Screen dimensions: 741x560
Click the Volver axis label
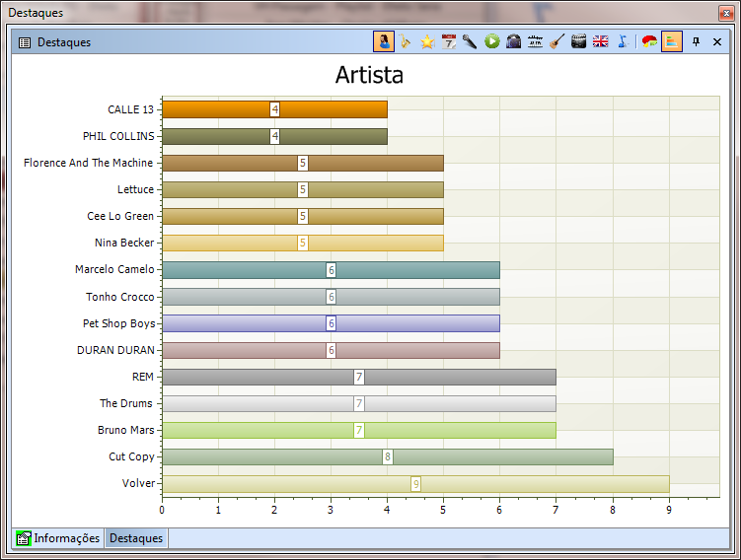pyautogui.click(x=138, y=483)
